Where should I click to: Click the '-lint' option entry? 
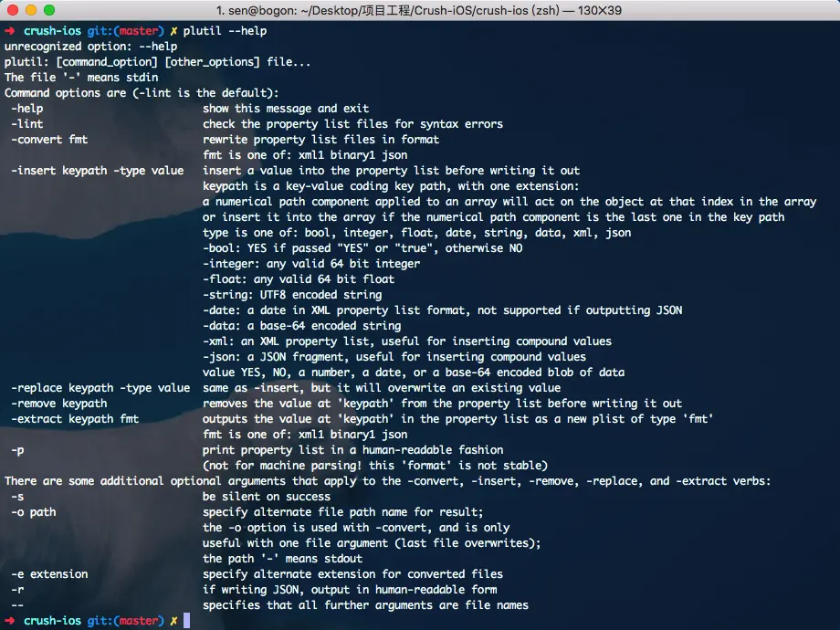coord(27,124)
